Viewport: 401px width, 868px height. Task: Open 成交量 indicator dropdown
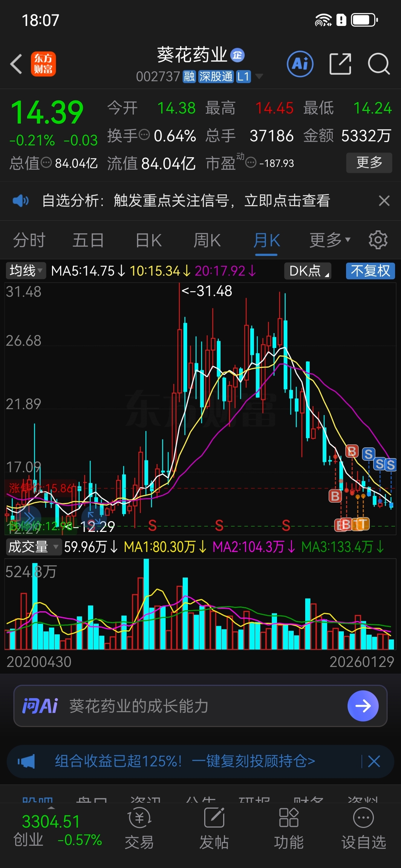coord(33,547)
